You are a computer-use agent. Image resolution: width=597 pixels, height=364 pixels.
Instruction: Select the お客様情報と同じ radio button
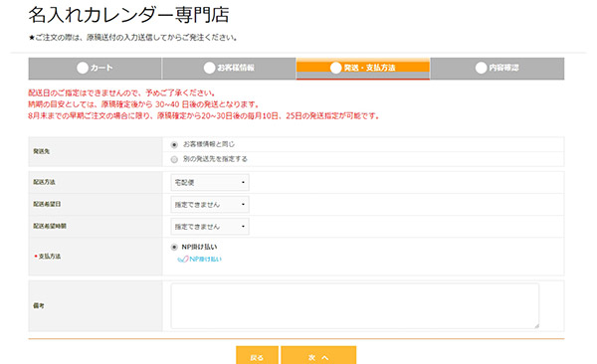174,144
